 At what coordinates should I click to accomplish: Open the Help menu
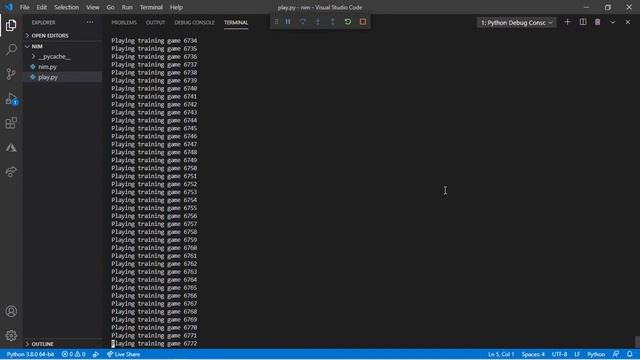click(176, 7)
